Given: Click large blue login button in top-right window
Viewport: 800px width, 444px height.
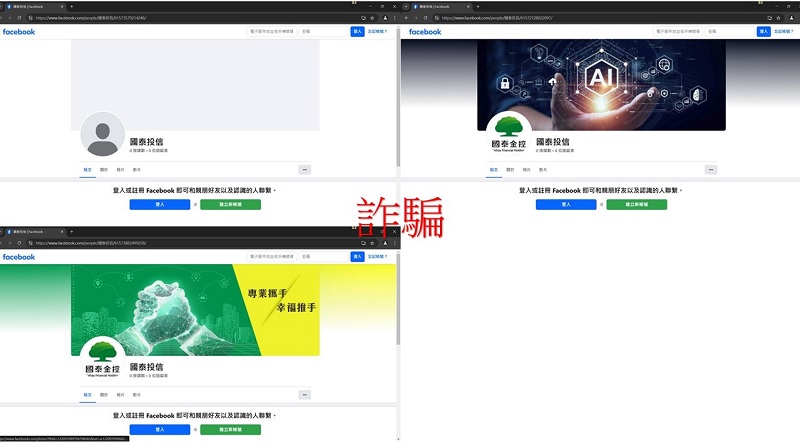Looking at the screenshot, I should pyautogui.click(x=566, y=204).
